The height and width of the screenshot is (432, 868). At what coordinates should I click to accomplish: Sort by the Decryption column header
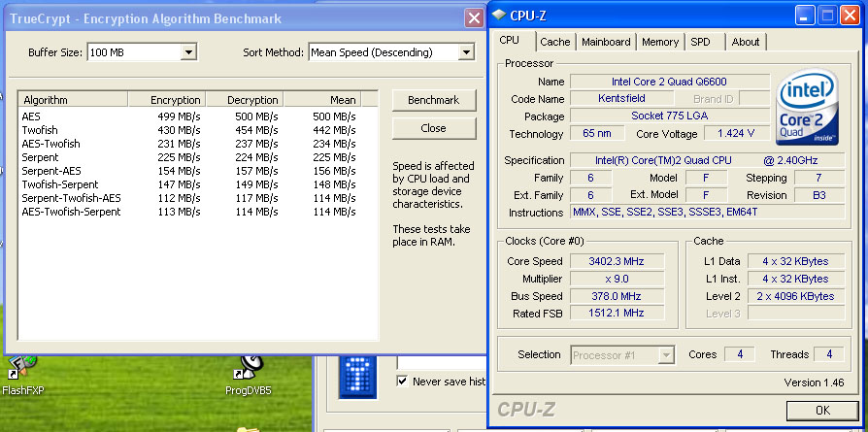[245, 100]
